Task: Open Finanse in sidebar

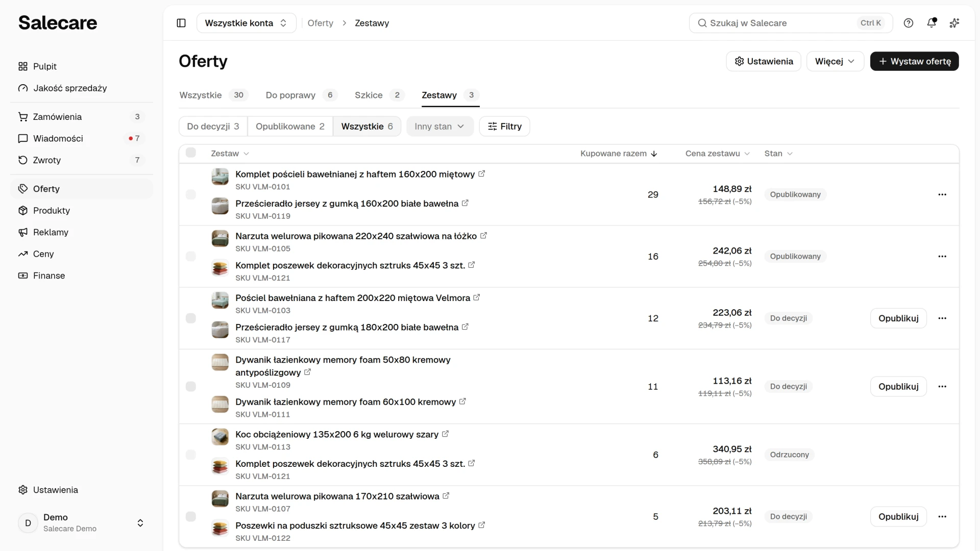Action: [x=82, y=275]
